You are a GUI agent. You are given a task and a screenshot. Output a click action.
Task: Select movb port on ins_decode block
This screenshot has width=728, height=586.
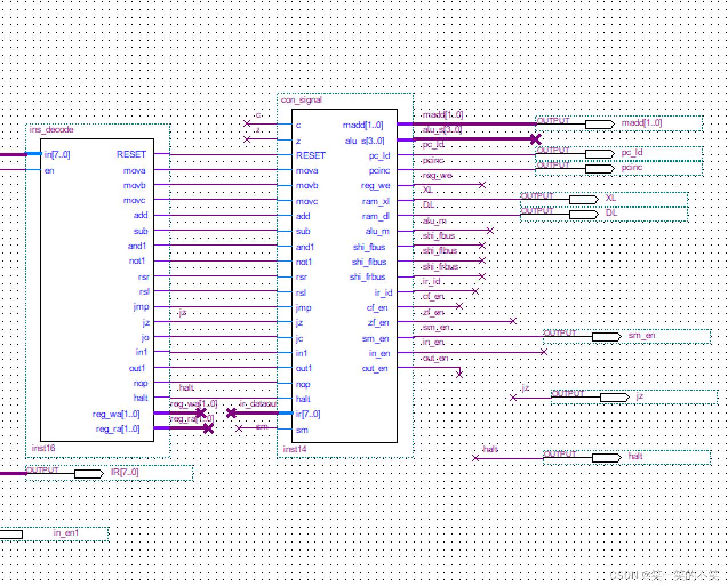pos(135,186)
